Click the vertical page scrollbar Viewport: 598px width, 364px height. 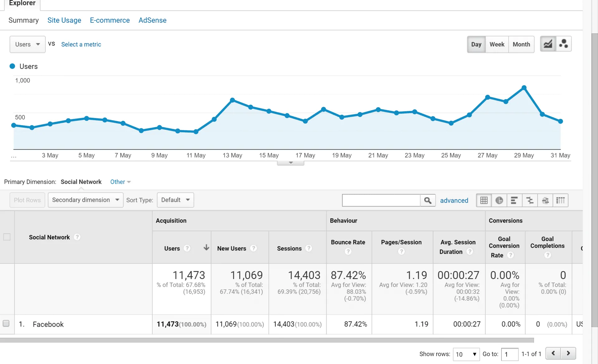(595, 180)
